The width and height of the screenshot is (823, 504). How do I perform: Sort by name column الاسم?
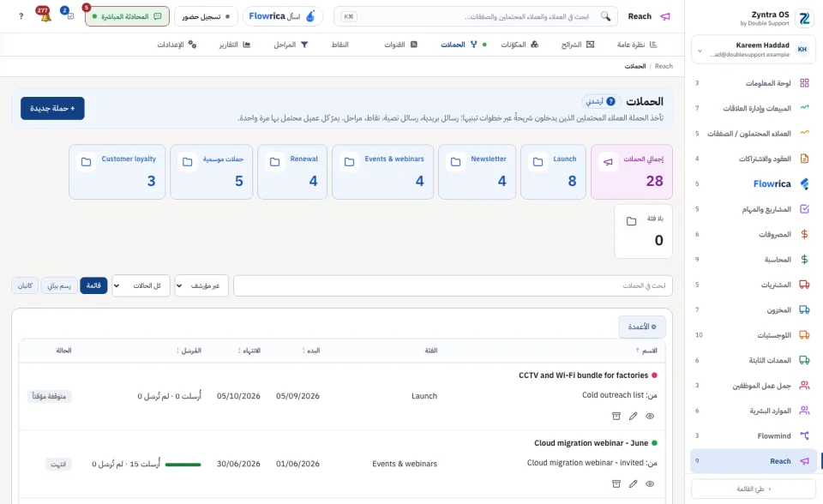pos(646,351)
